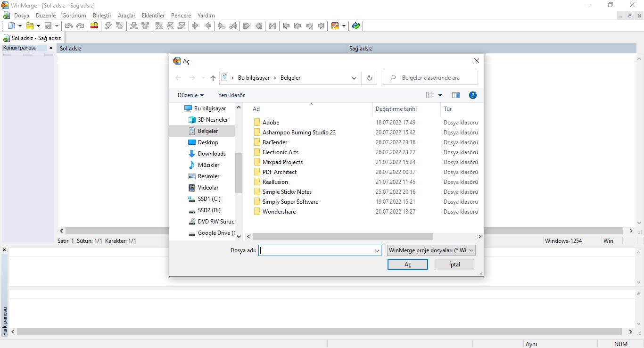The image size is (644, 348).
Task: Click the Save floppy disk toolbar icon
Action: [48, 25]
